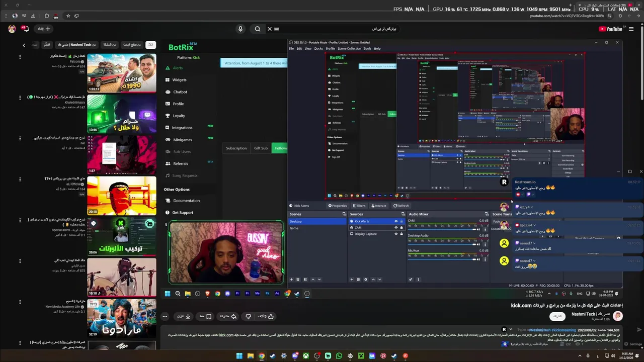Mute the Mic/Aux speaker icon

coord(478,259)
